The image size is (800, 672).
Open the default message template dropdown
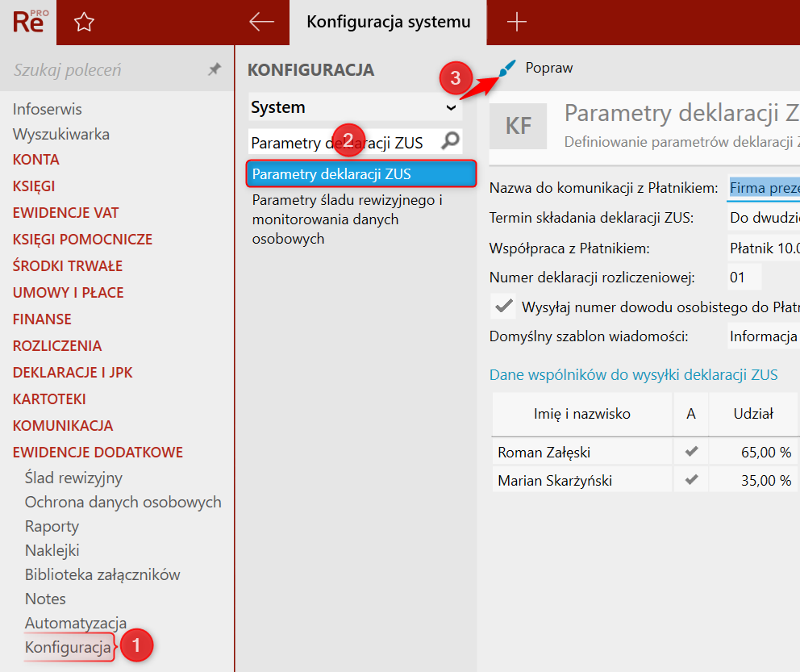coord(763,336)
